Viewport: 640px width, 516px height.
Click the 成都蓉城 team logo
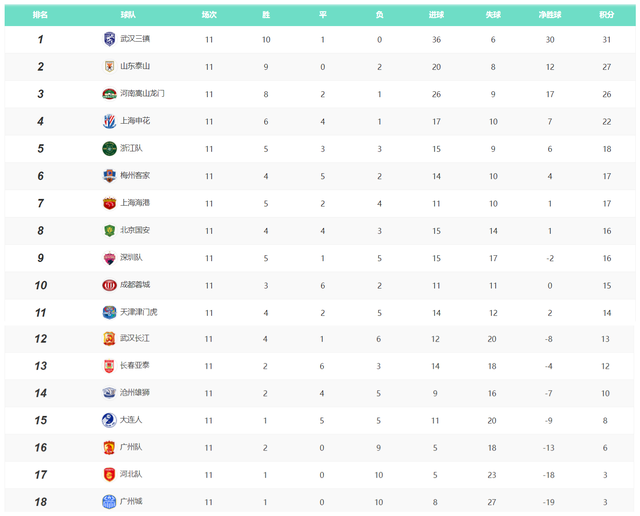109,284
